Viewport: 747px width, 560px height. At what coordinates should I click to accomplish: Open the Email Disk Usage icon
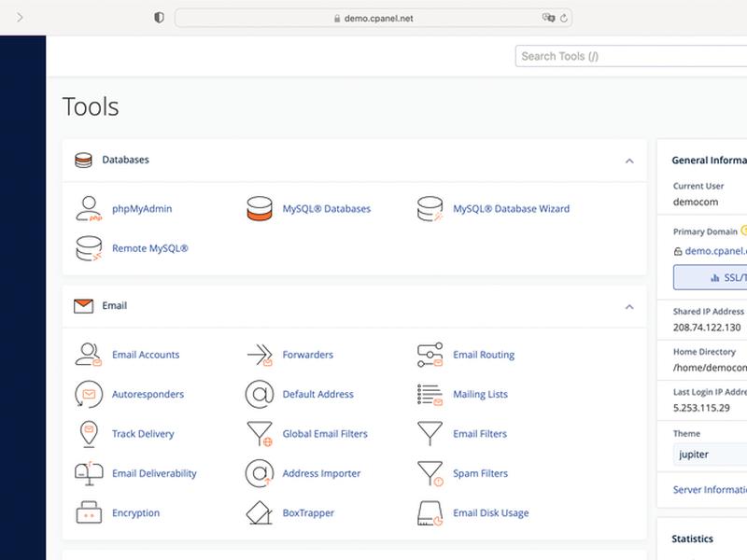point(430,512)
